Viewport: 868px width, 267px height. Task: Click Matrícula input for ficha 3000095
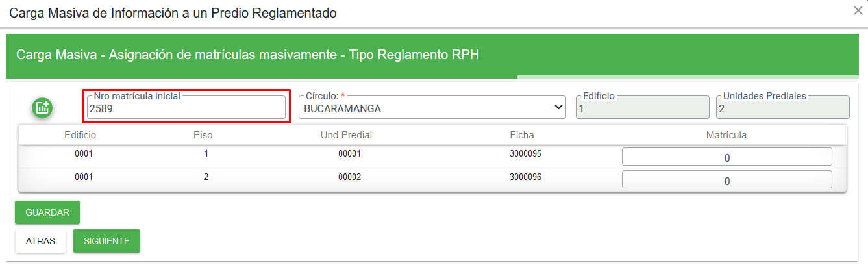727,157
